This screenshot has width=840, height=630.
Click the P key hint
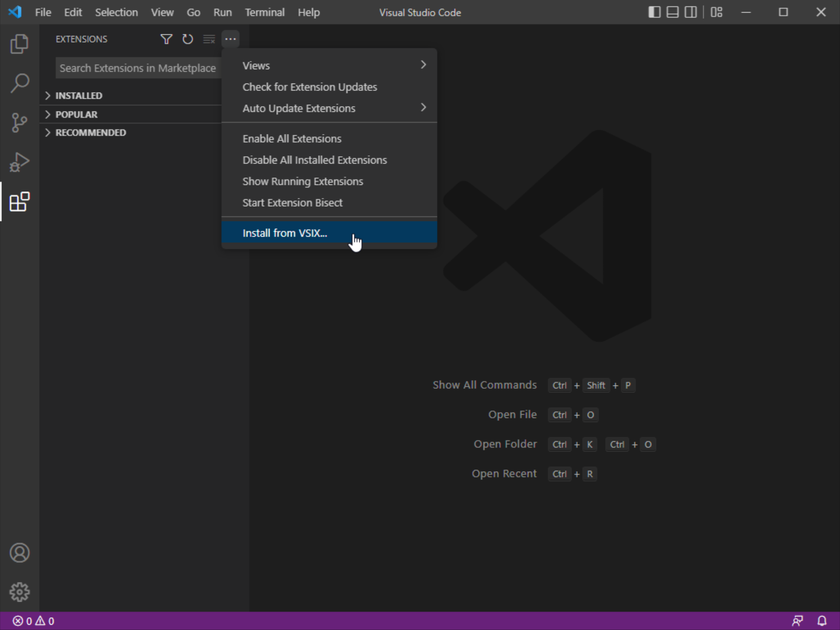[x=628, y=385]
